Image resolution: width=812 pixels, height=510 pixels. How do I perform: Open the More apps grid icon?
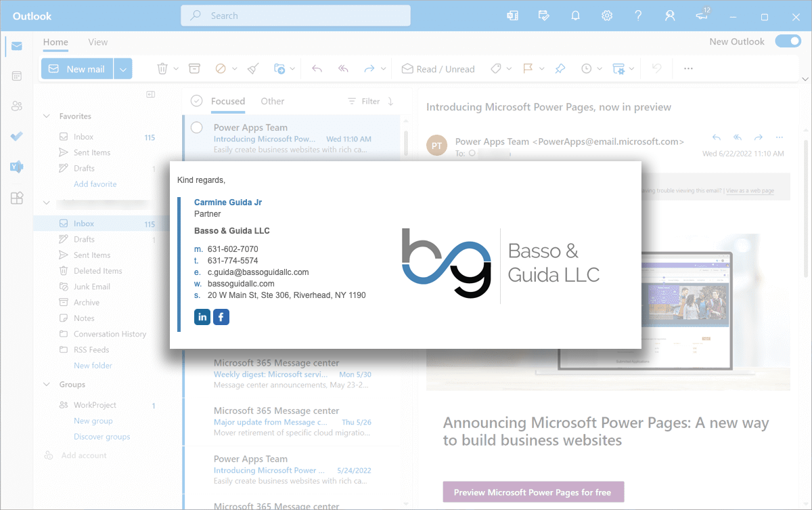click(x=16, y=198)
